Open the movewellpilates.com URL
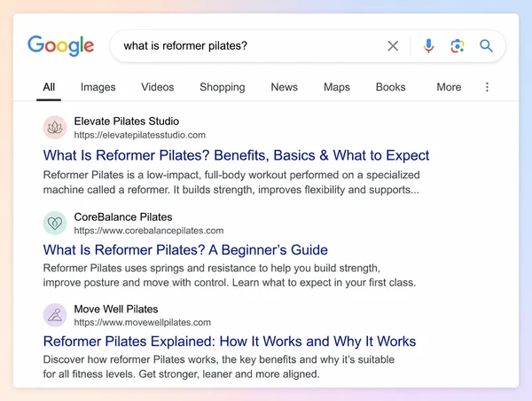Image resolution: width=532 pixels, height=401 pixels. 143,323
